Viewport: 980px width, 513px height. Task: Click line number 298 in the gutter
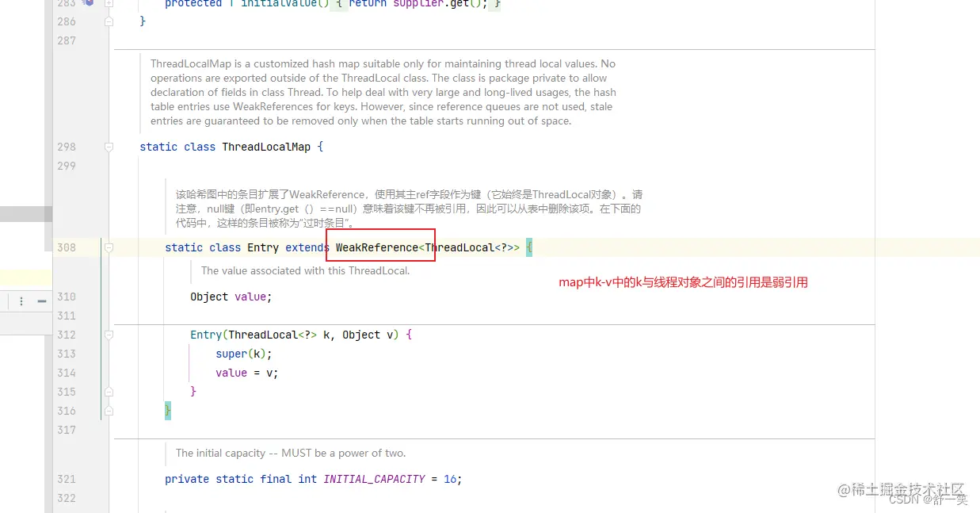click(67, 147)
